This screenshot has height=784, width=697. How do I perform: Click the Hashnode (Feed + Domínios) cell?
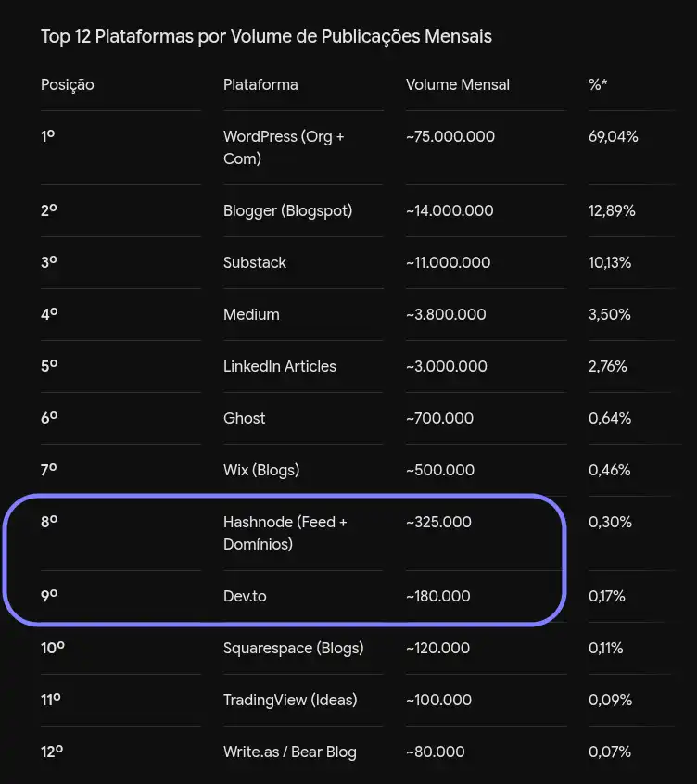[x=285, y=533]
